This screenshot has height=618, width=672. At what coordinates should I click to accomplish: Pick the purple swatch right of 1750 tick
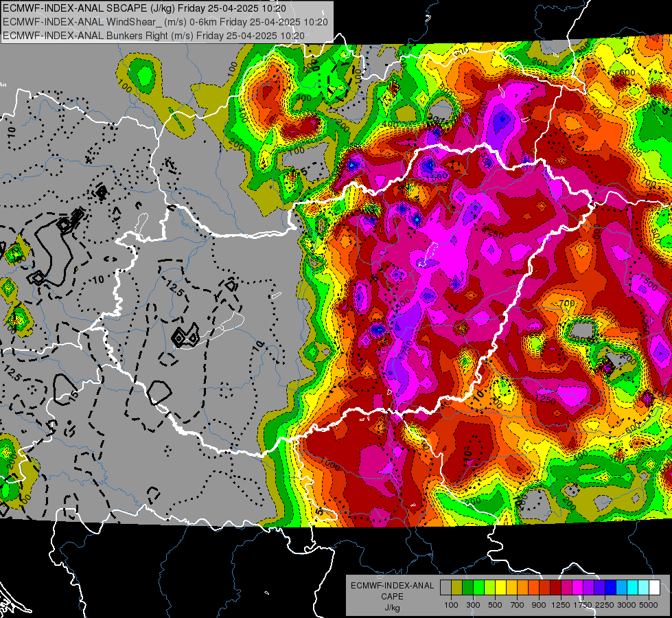pos(589,588)
